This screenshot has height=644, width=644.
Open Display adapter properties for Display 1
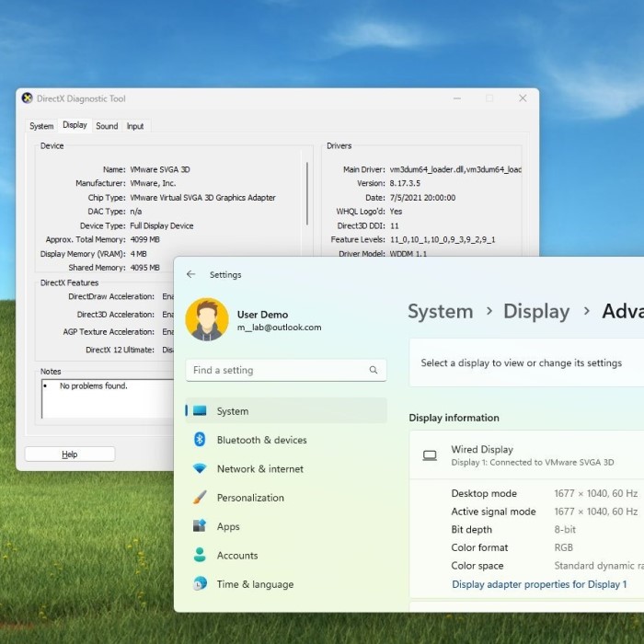[x=539, y=584]
